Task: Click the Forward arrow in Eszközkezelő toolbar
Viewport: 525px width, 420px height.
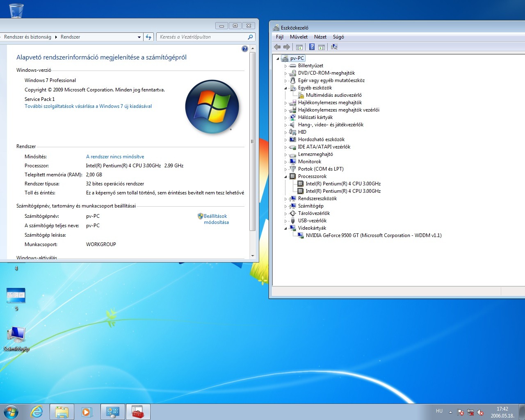Action: pyautogui.click(x=287, y=47)
